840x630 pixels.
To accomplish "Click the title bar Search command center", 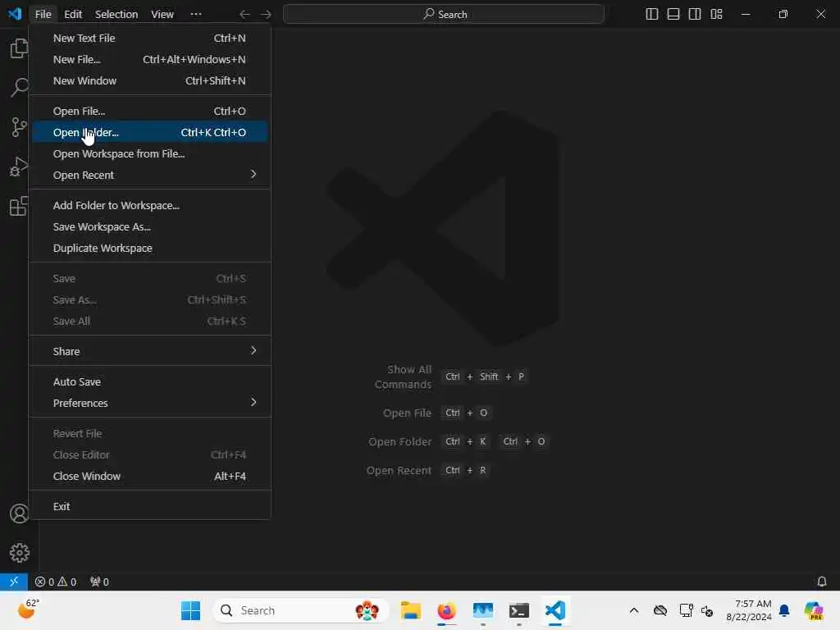I will click(x=444, y=14).
